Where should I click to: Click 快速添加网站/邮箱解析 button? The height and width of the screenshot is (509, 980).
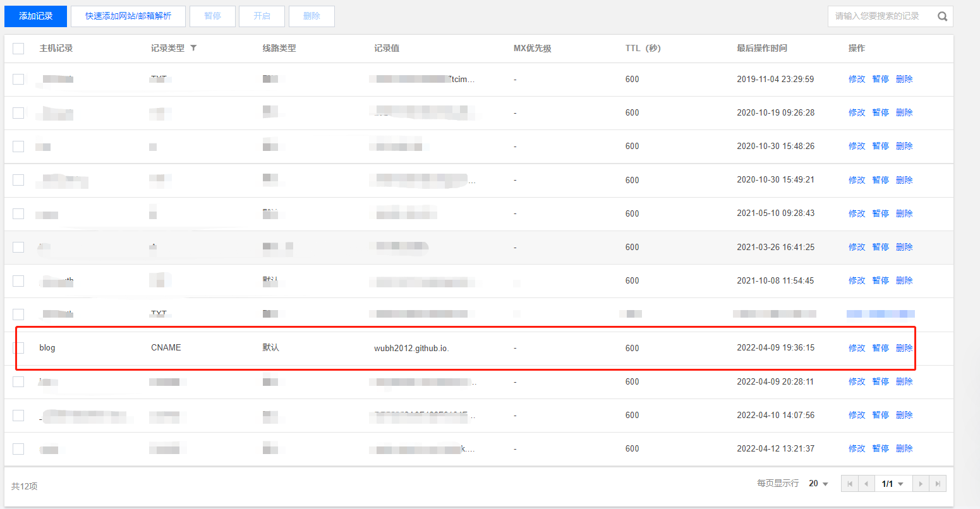128,16
